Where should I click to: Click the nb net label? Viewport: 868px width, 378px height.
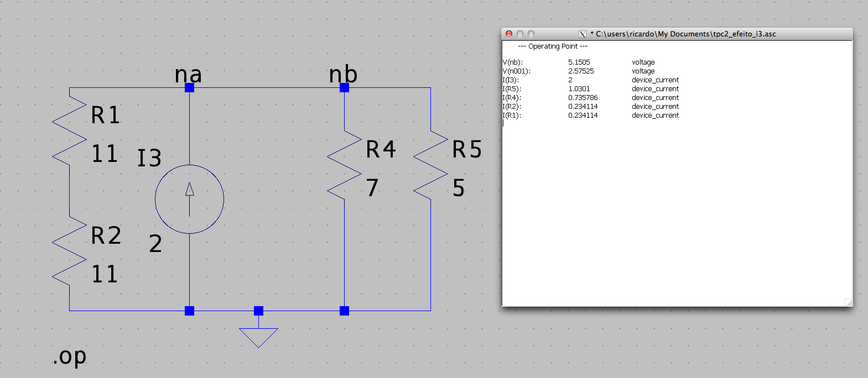click(343, 75)
